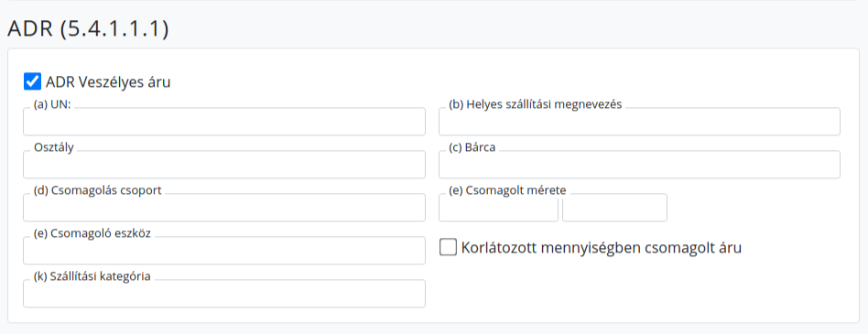The image size is (868, 334).
Task: Focus the (a) UN input field
Action: click(224, 122)
